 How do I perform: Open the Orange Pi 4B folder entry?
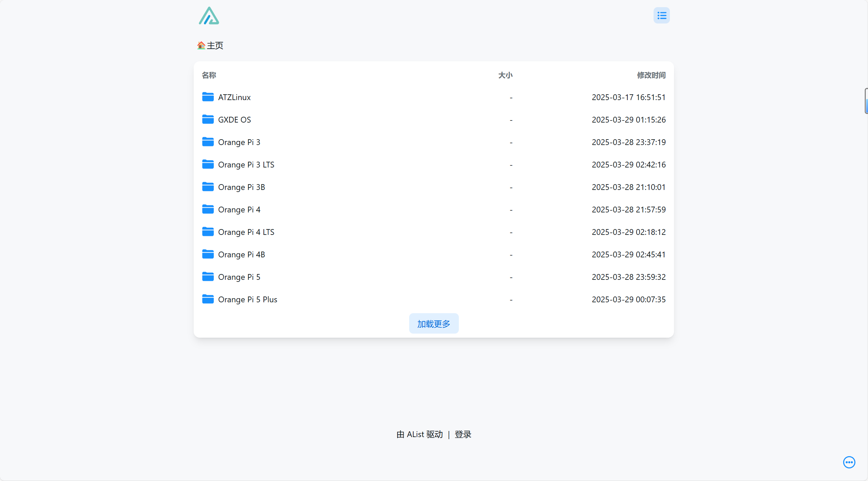click(241, 255)
